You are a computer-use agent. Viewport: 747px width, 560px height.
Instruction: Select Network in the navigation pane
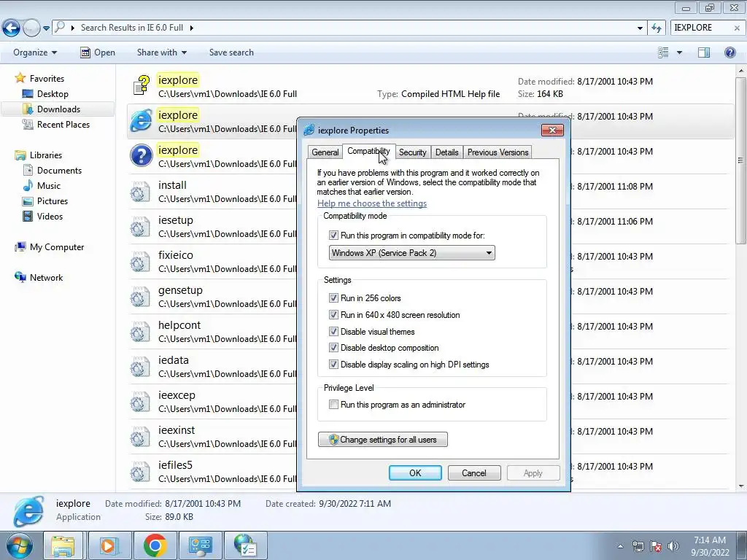tap(46, 278)
